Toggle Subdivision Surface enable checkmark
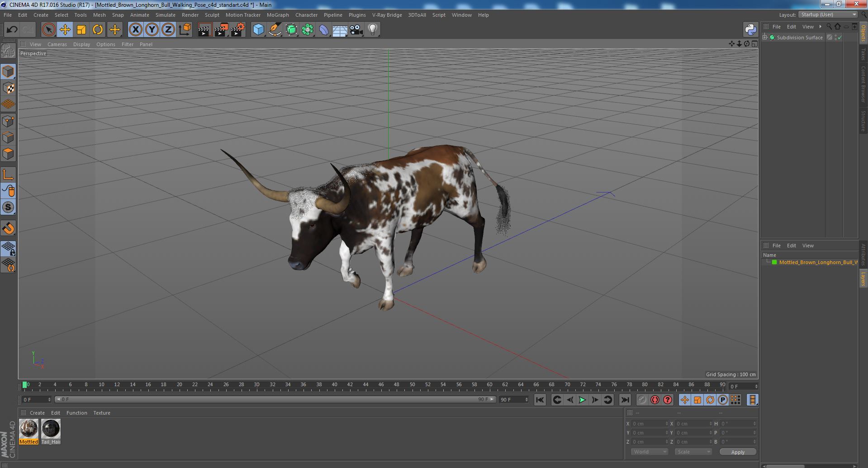868x468 pixels. (840, 38)
